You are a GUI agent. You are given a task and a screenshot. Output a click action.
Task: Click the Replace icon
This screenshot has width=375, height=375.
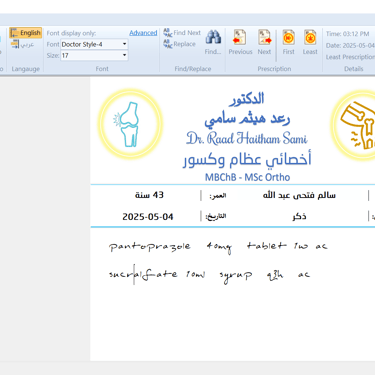click(x=168, y=44)
